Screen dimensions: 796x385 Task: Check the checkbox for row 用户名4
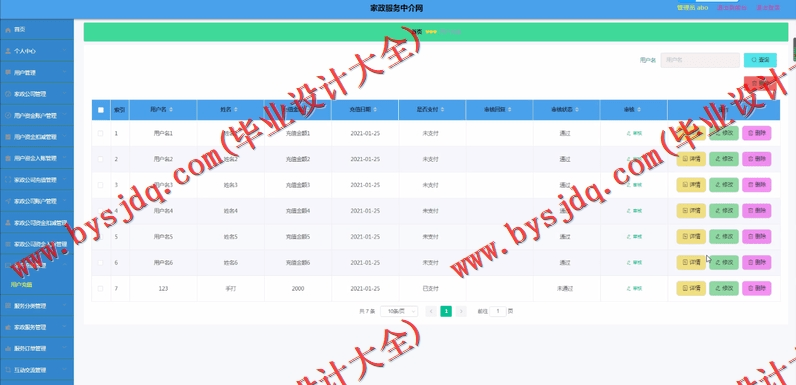click(101, 211)
